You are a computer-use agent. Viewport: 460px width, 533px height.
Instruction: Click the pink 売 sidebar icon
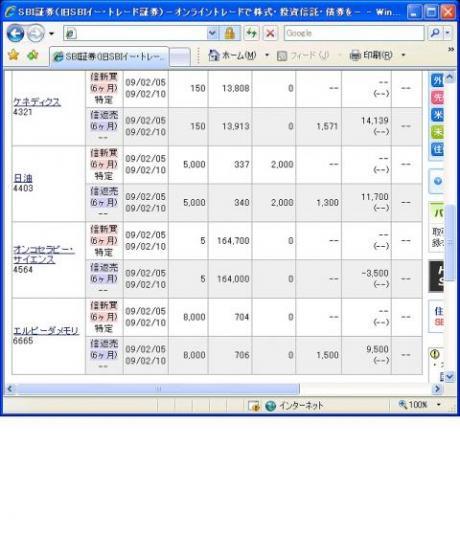point(437,98)
